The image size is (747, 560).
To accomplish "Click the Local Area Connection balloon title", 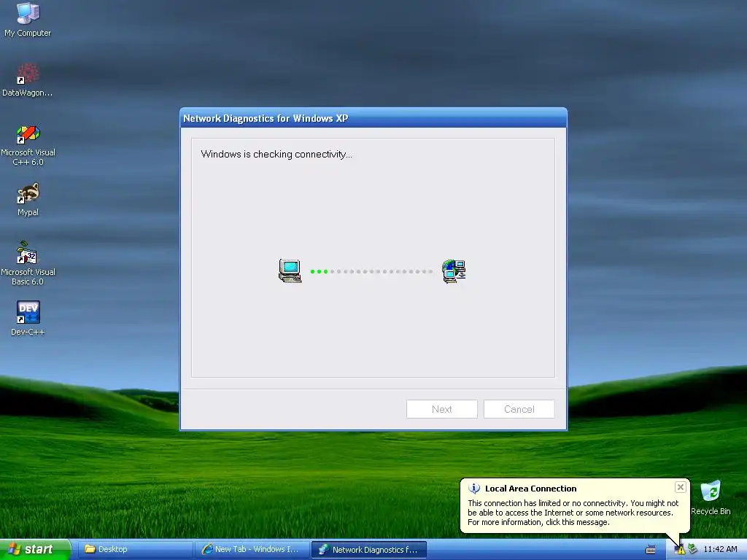I will pos(531,488).
